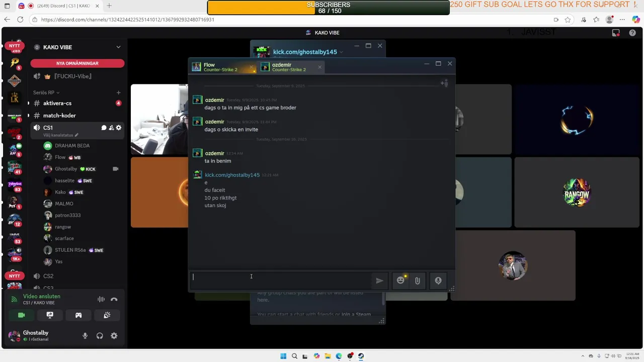
Task: Click kick.com/ghostalby145 name in chat
Action: [232, 175]
